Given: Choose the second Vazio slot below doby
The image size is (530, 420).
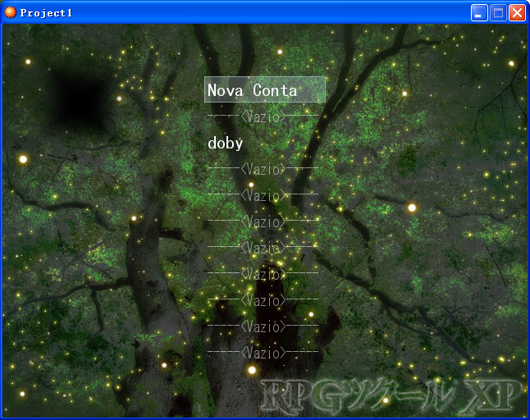Looking at the screenshot, I should pos(263,195).
